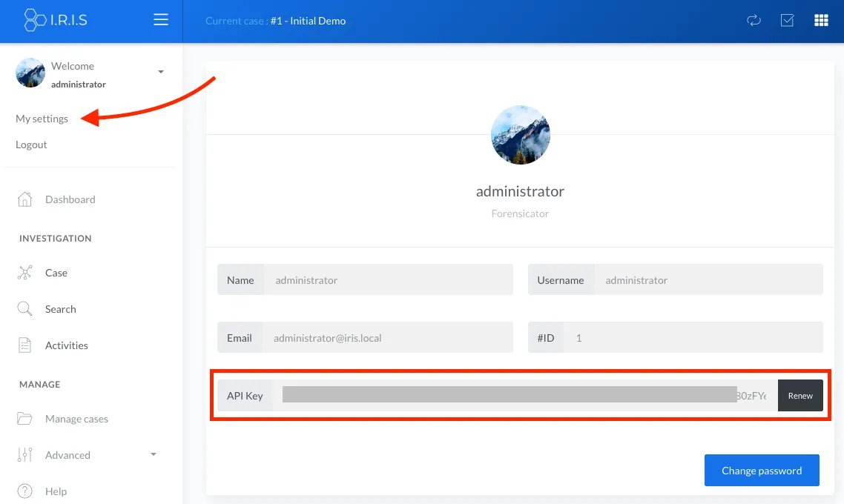Open My settings in sidebar
This screenshot has height=504, width=844.
(42, 119)
